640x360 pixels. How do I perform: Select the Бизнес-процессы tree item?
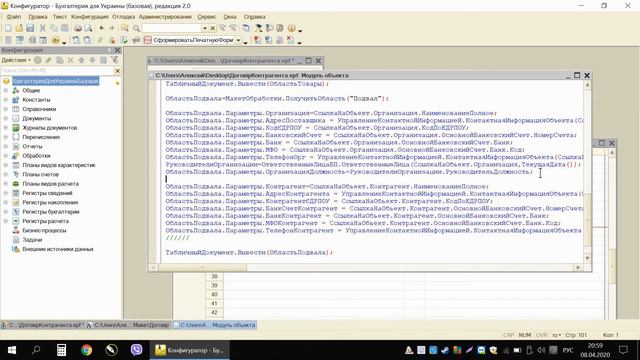click(x=44, y=230)
